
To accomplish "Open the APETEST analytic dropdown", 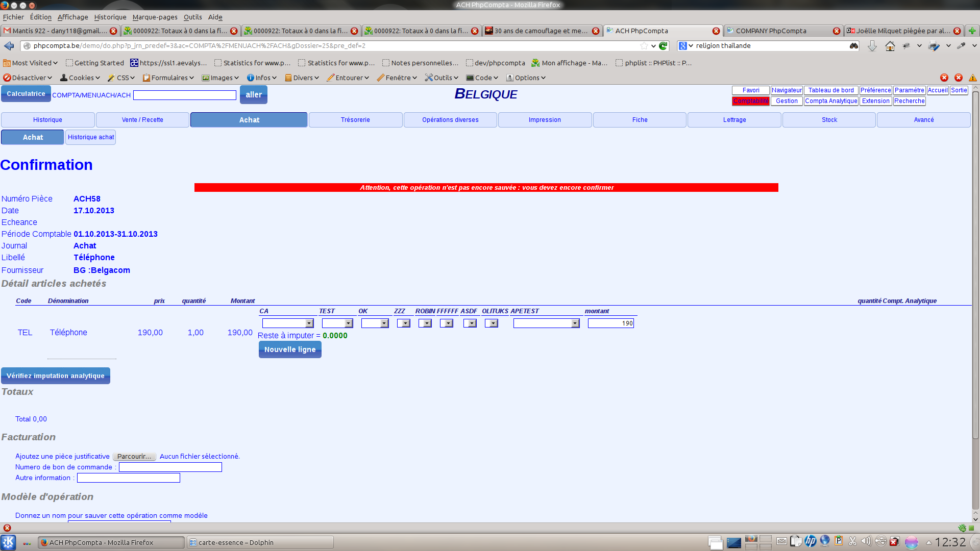I will click(x=546, y=323).
